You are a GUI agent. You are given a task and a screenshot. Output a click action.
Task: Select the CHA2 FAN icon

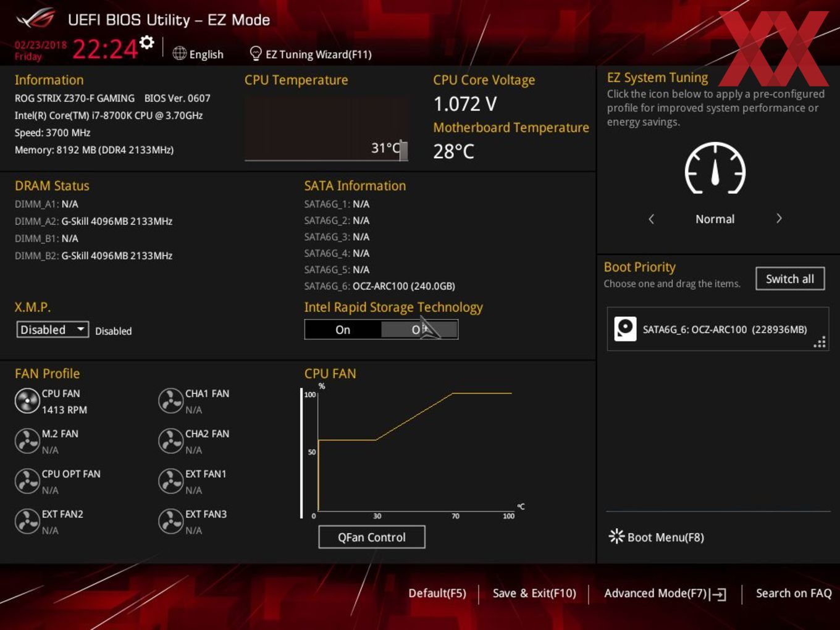pyautogui.click(x=170, y=441)
